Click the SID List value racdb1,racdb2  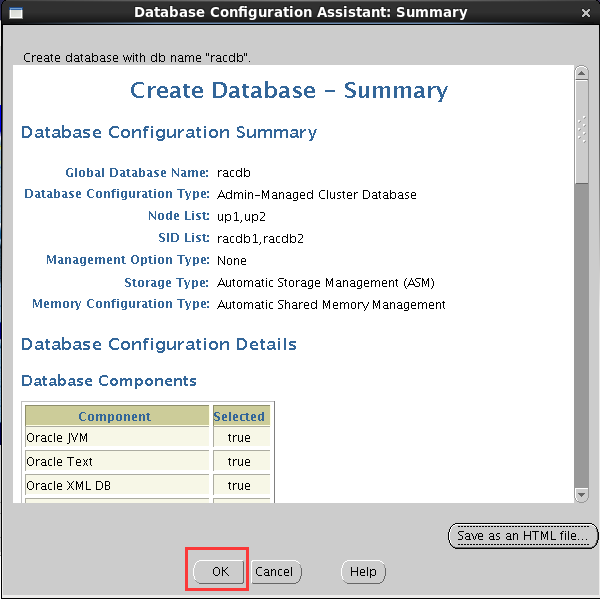(260, 239)
